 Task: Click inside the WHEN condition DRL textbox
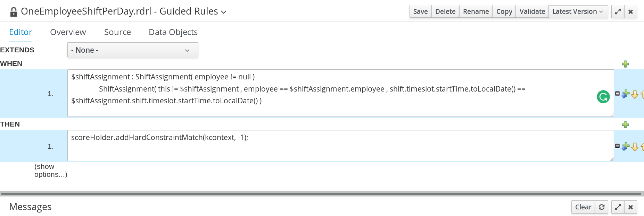pyautogui.click(x=340, y=93)
